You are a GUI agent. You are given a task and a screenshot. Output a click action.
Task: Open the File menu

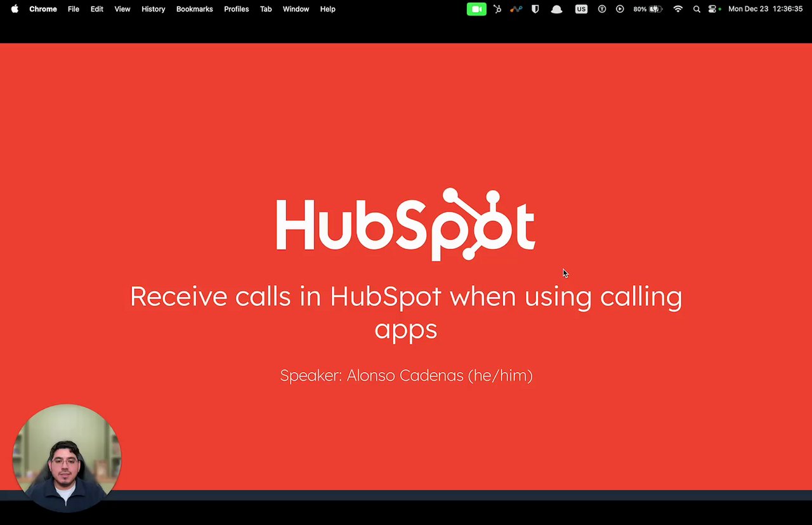tap(74, 9)
